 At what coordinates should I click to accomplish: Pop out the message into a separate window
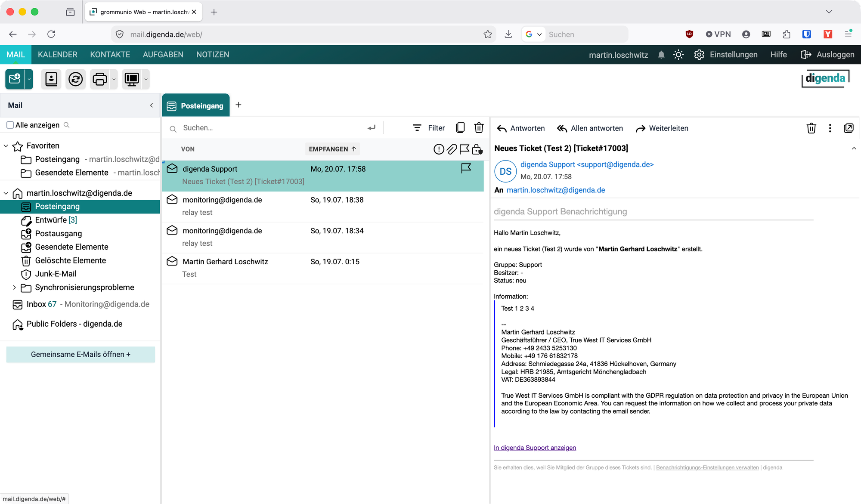coord(849,128)
